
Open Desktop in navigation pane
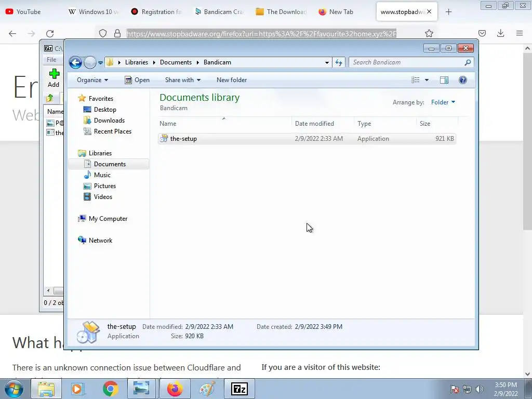click(105, 110)
